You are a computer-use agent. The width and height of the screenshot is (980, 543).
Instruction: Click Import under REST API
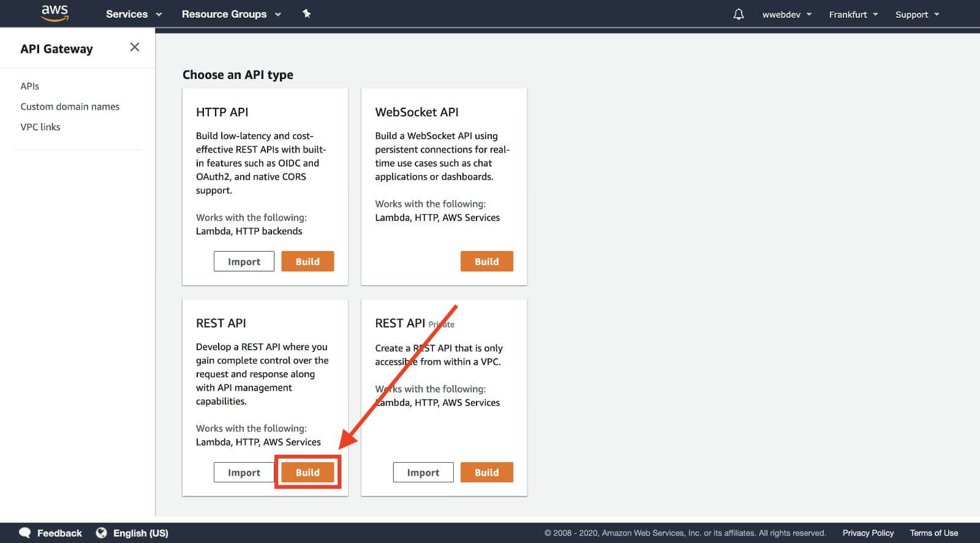click(244, 473)
